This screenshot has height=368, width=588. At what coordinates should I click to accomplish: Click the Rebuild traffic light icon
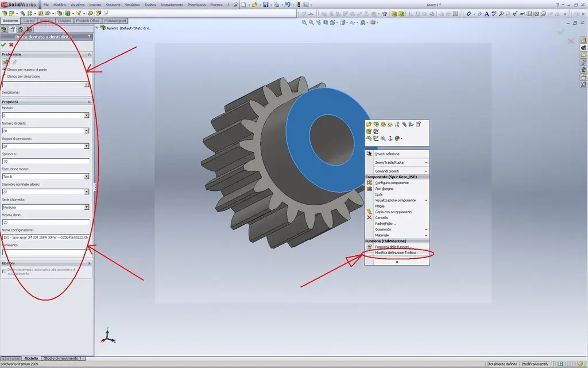pos(299,5)
